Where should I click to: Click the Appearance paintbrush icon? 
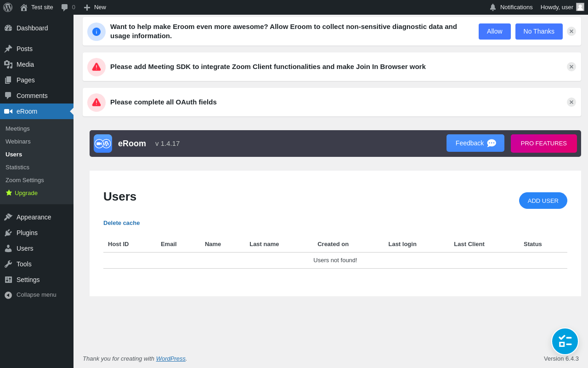pyautogui.click(x=8, y=217)
